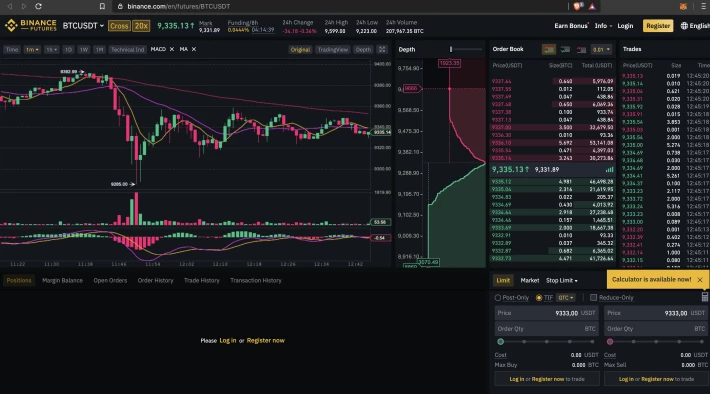Adjust the Depth range slider handle
The height and width of the screenshot is (394, 710).
coord(451,49)
